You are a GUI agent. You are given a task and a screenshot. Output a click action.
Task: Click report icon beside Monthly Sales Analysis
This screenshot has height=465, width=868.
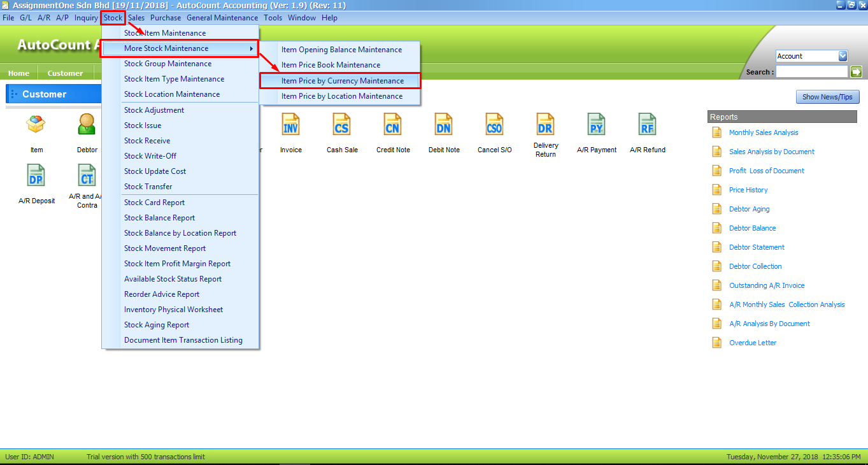click(x=716, y=132)
